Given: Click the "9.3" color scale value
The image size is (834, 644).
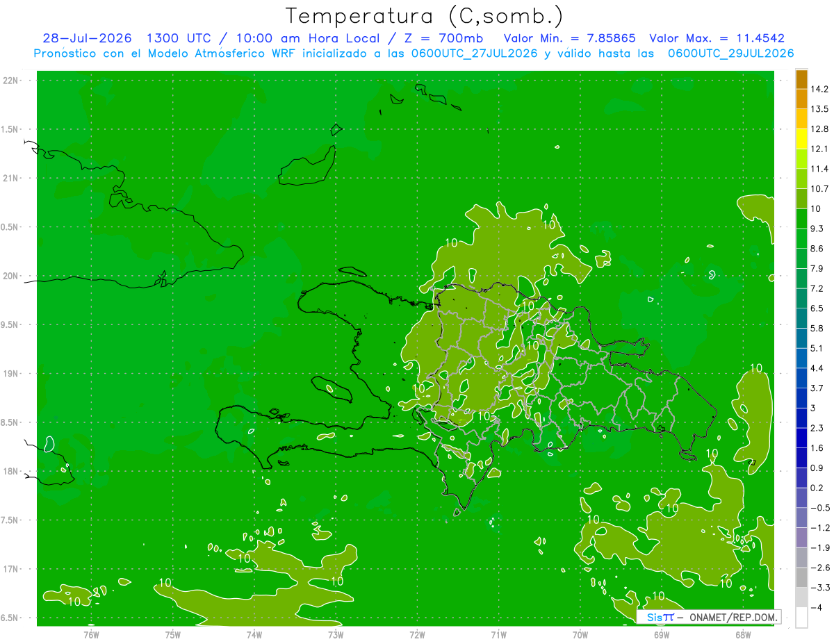Looking at the screenshot, I should click(817, 229).
